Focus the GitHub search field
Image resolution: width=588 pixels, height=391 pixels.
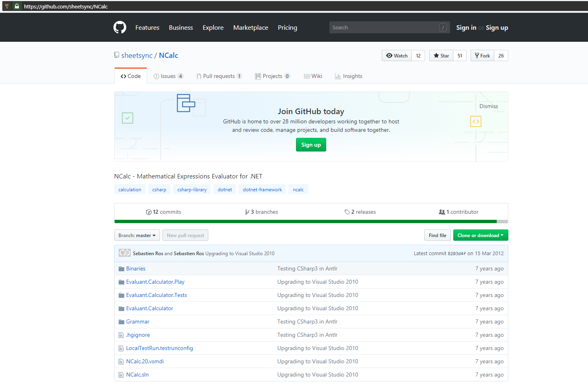[384, 27]
